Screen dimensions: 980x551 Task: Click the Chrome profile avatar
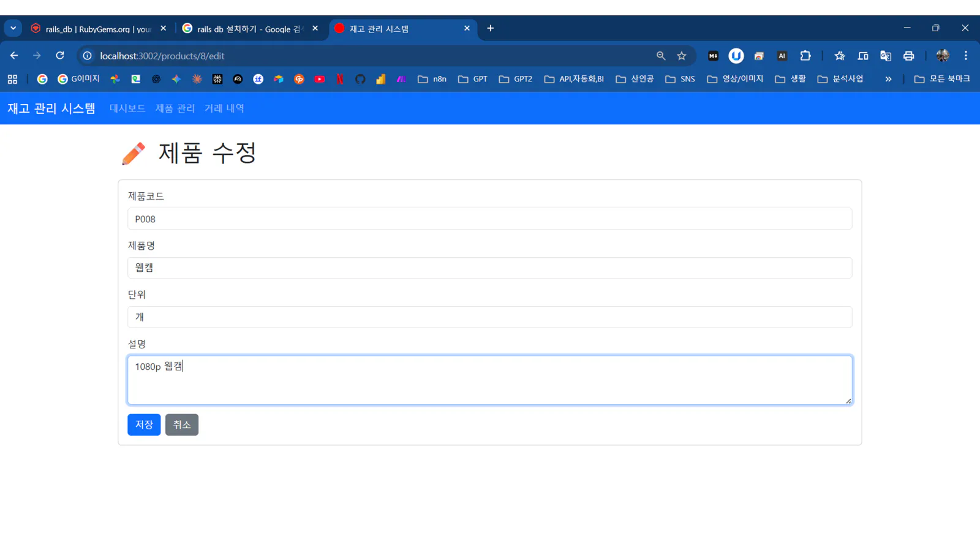click(943, 55)
